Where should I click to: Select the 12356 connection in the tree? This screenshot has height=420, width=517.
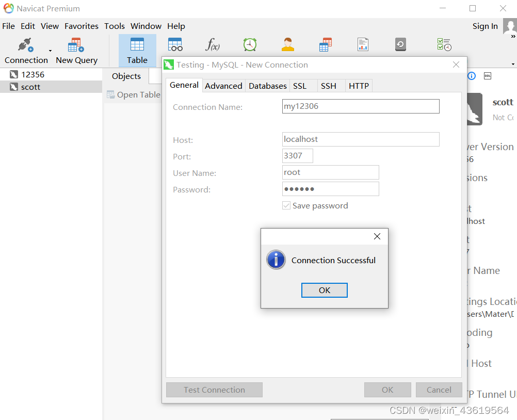51,74
